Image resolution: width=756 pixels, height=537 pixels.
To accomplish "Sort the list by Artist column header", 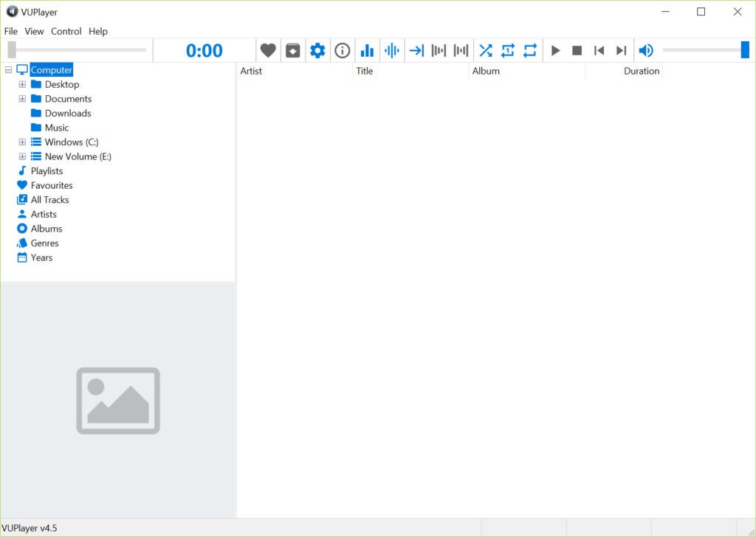I will [251, 72].
